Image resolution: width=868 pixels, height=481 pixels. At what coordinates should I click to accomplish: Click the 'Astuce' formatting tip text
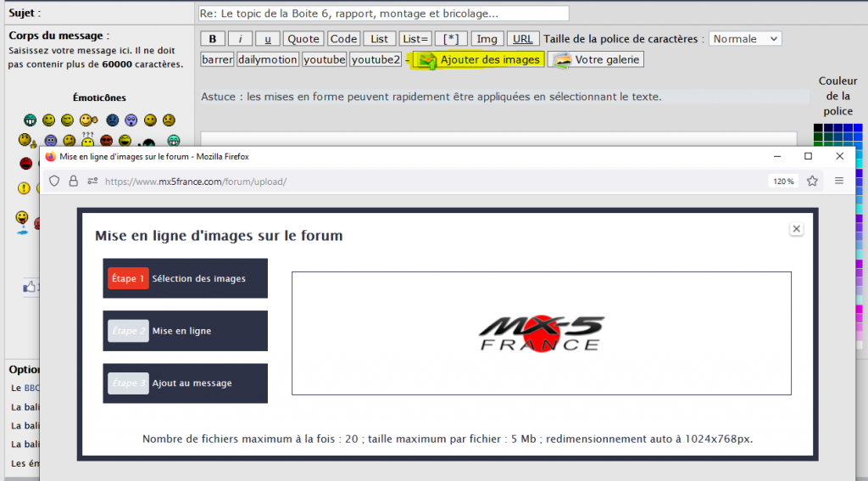click(431, 97)
